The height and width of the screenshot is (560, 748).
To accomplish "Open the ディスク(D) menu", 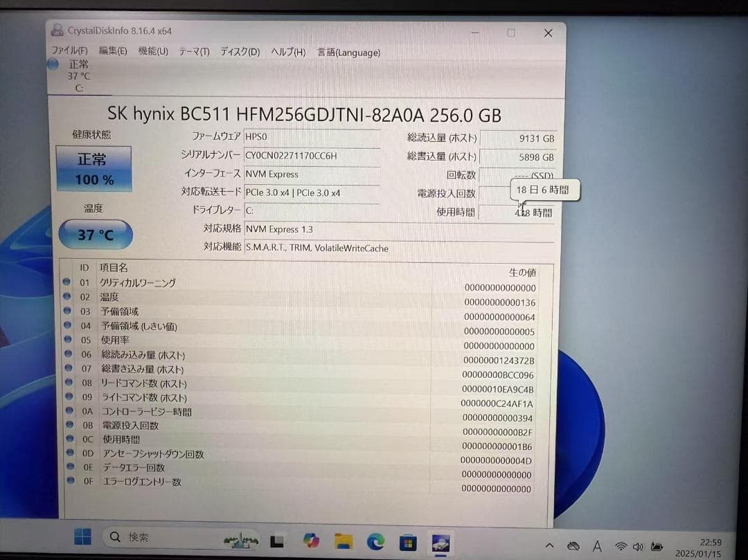I will coord(239,52).
